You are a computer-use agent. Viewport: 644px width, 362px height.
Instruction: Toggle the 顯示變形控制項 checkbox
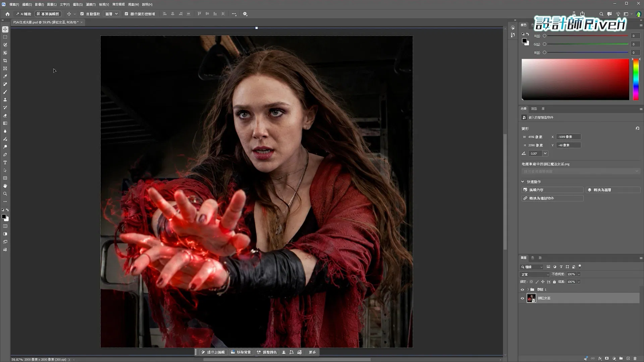click(126, 14)
